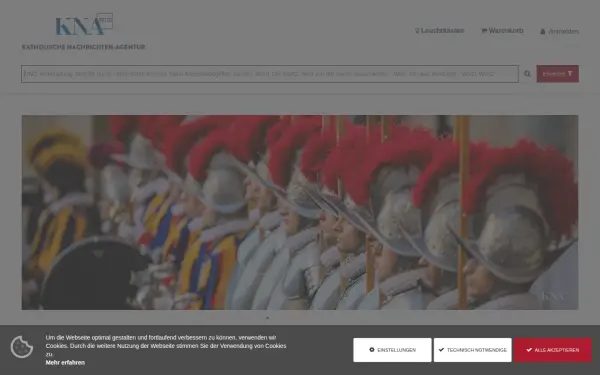Open the KNA logo homepage link
This screenshot has height=375, width=600.
click(83, 31)
